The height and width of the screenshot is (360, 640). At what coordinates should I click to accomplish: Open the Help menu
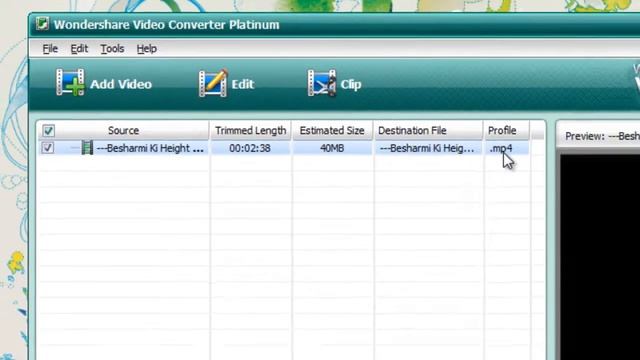[147, 49]
